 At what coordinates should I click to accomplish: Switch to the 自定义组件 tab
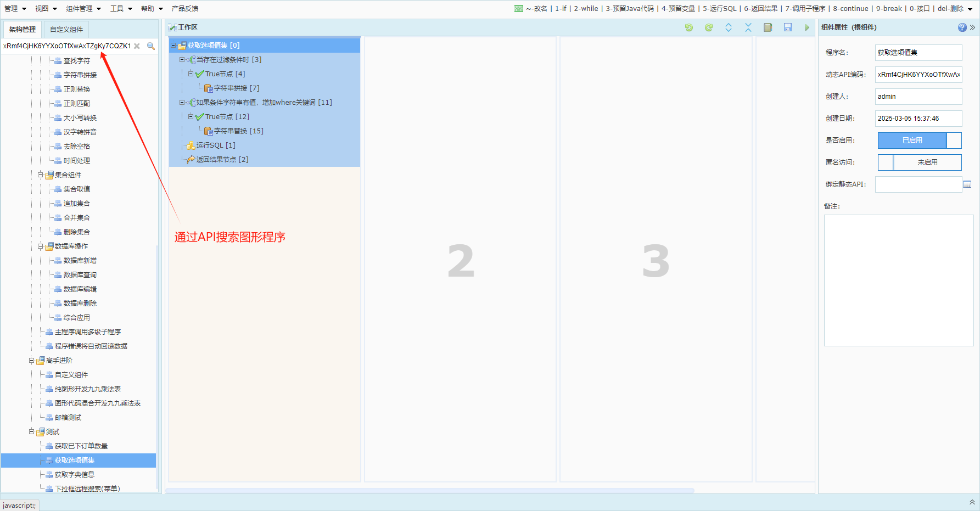66,30
